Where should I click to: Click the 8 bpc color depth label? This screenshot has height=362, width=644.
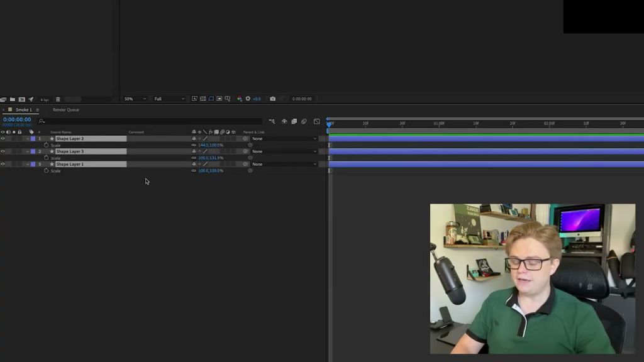[x=45, y=100]
